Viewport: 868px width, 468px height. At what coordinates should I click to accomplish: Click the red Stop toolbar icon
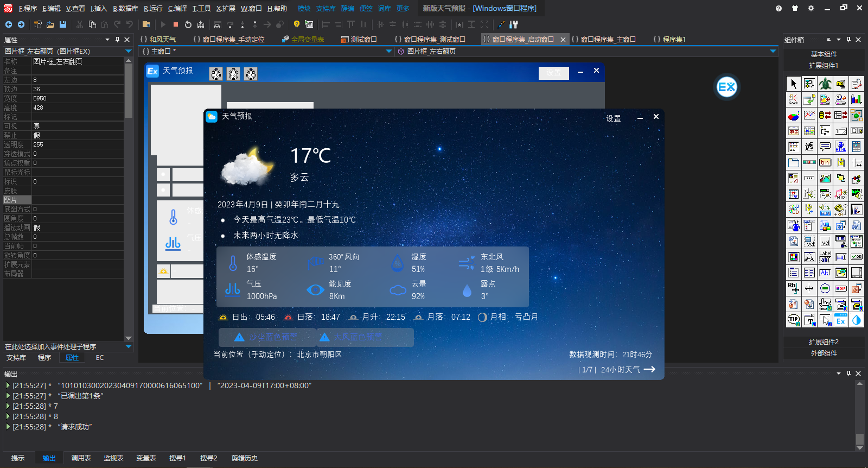click(176, 24)
